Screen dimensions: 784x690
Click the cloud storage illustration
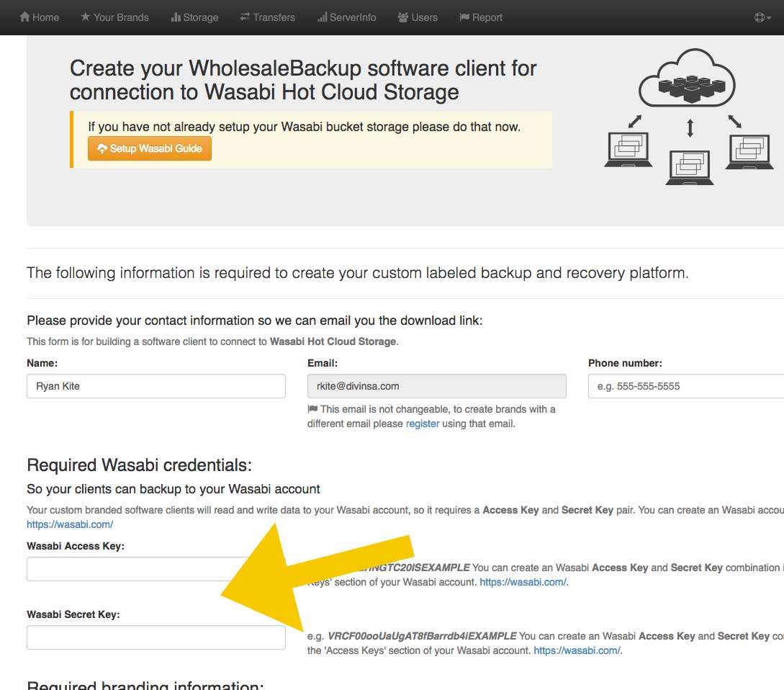pos(688,117)
